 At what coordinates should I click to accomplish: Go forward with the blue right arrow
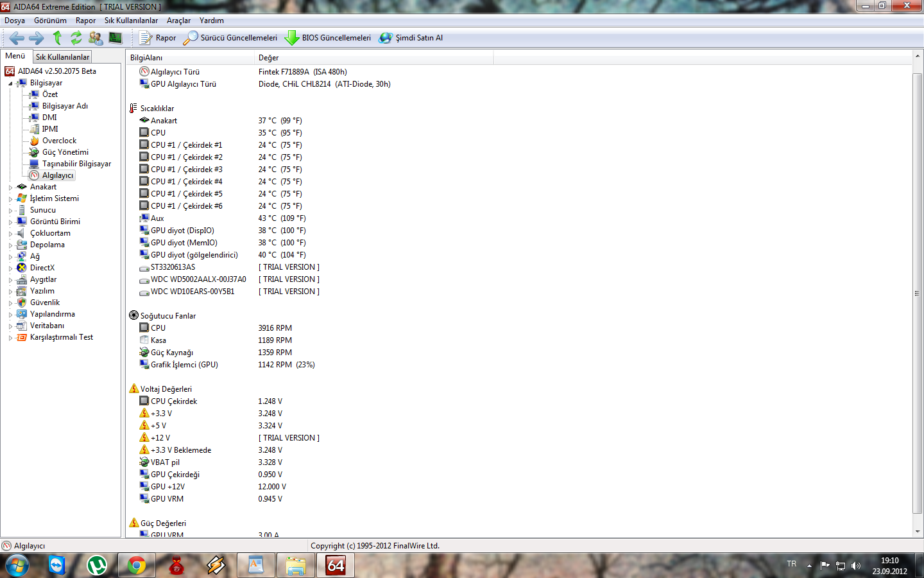37,38
